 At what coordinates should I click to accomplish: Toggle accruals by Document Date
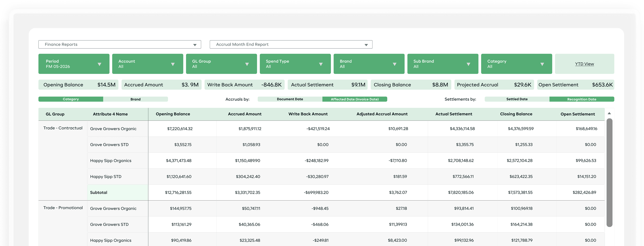pyautogui.click(x=290, y=99)
